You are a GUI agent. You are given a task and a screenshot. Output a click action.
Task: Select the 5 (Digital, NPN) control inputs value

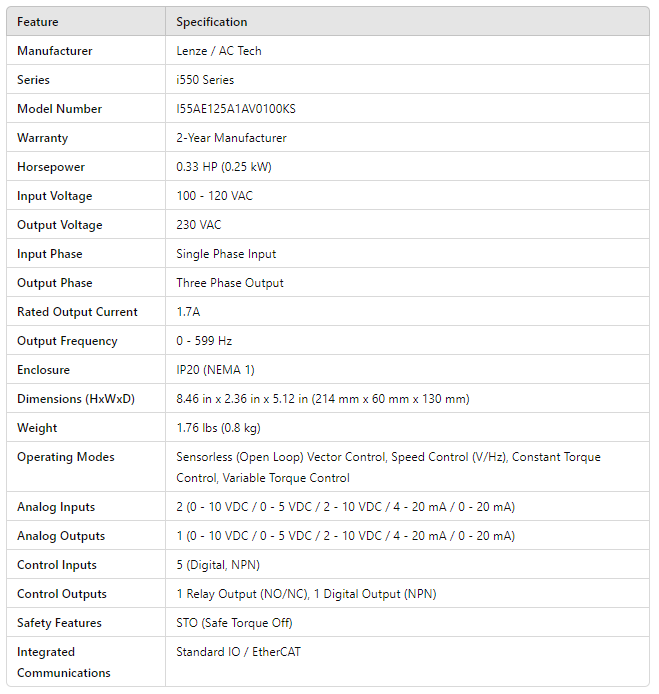point(218,565)
